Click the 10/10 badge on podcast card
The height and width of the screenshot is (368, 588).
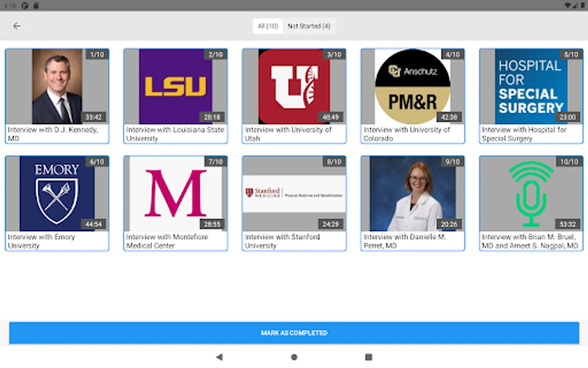click(x=569, y=162)
